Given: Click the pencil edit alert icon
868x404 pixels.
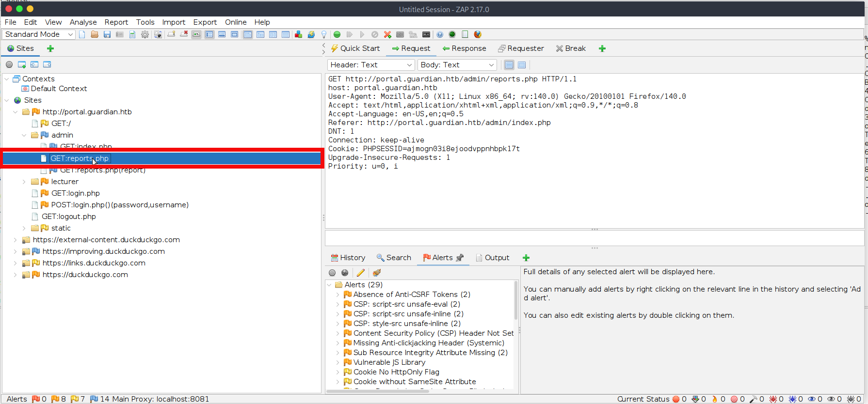Looking at the screenshot, I should [x=361, y=273].
